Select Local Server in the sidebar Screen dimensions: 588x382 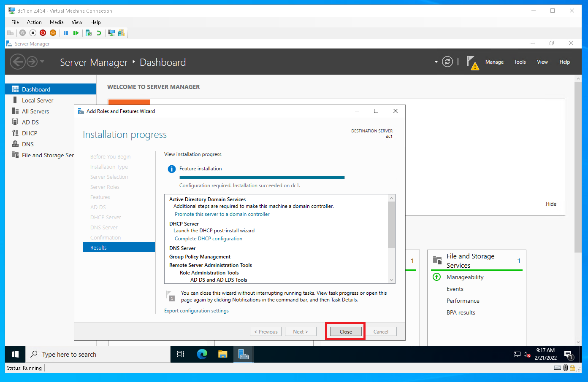pyautogui.click(x=51, y=100)
